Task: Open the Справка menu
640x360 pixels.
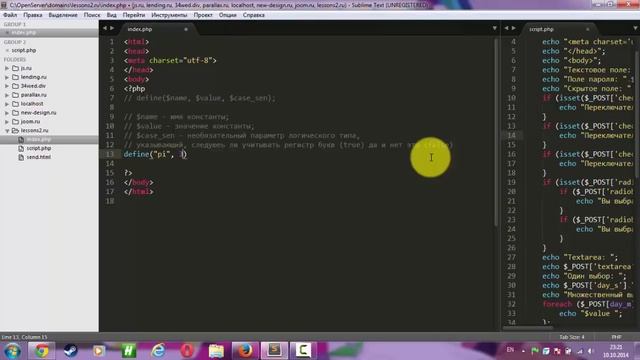Action: pos(253,15)
